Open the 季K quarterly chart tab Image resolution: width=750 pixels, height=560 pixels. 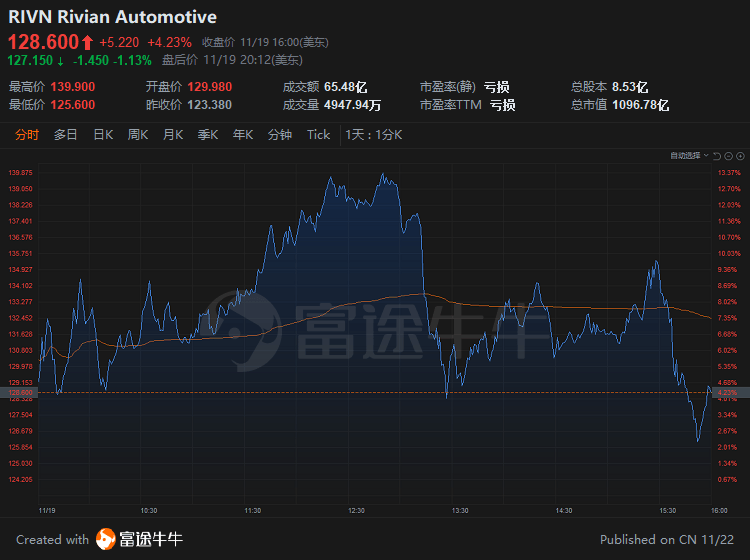[x=208, y=135]
